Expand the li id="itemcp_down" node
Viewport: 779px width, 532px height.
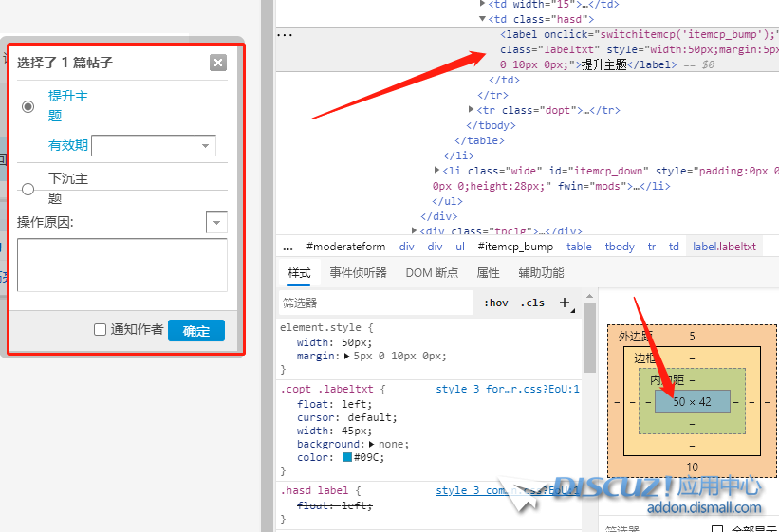coord(436,171)
